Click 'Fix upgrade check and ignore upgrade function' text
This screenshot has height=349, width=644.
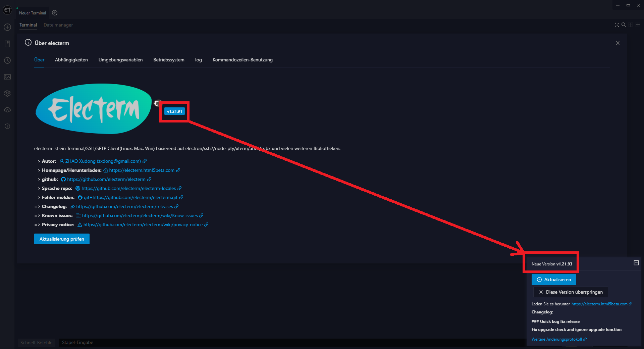click(x=576, y=330)
